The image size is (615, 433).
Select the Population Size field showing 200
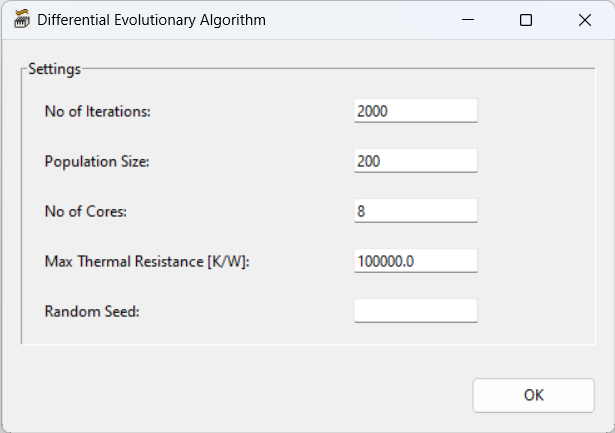416,161
